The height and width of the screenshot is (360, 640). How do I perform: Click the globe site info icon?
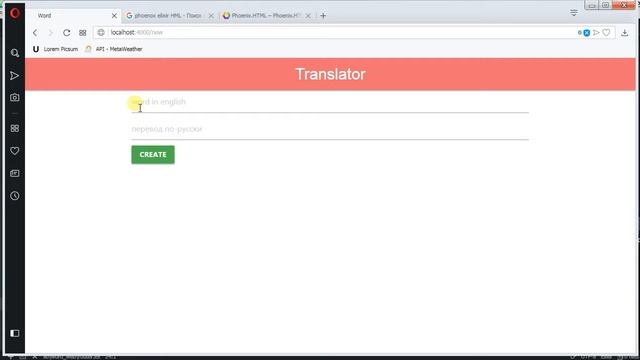101,33
